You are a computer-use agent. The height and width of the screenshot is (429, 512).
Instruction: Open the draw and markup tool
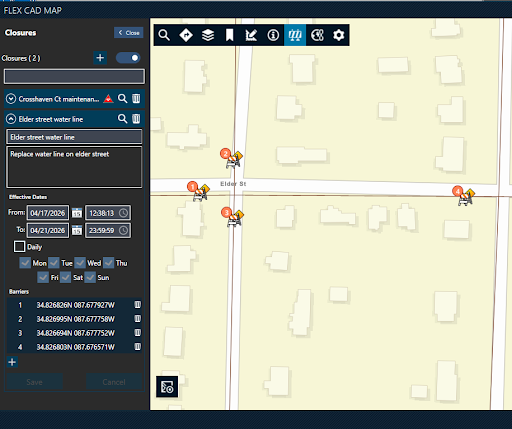tap(251, 35)
